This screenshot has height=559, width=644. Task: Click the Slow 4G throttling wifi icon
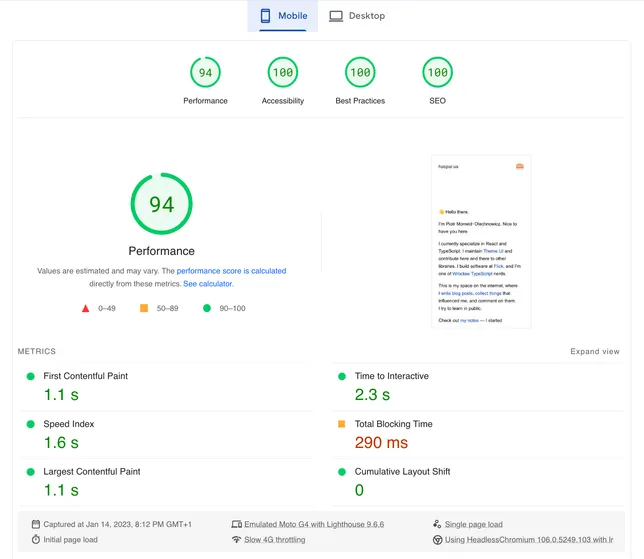click(236, 540)
